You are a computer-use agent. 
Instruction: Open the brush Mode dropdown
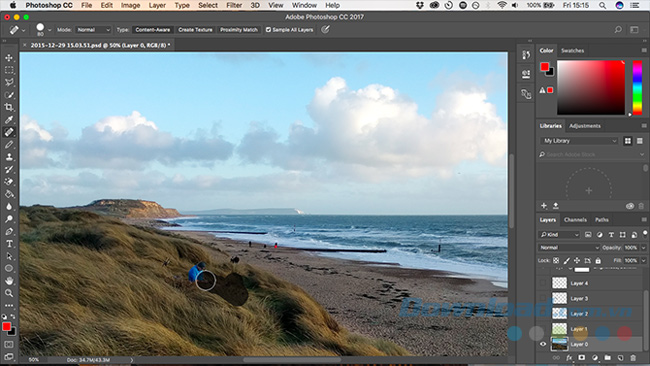93,30
